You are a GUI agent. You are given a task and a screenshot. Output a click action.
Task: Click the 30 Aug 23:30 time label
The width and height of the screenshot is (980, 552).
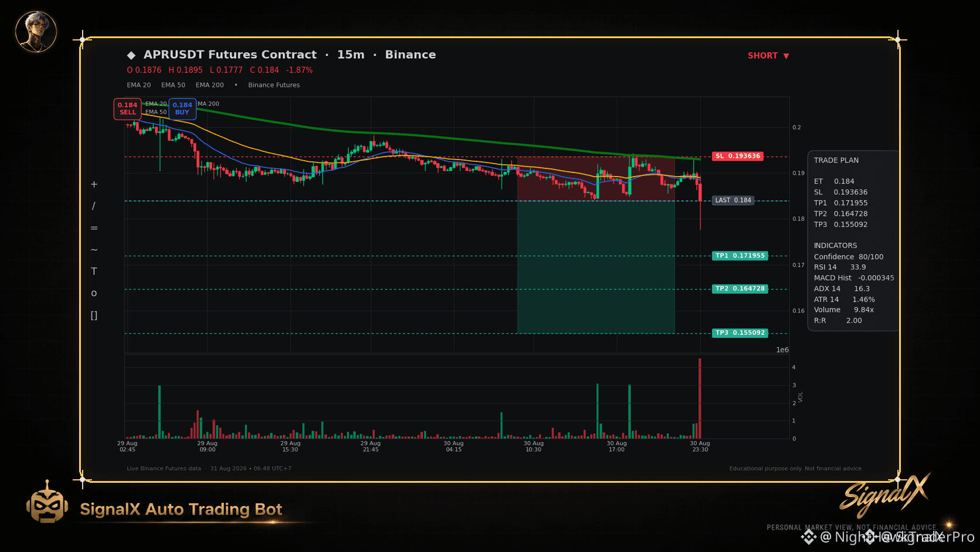tap(700, 446)
